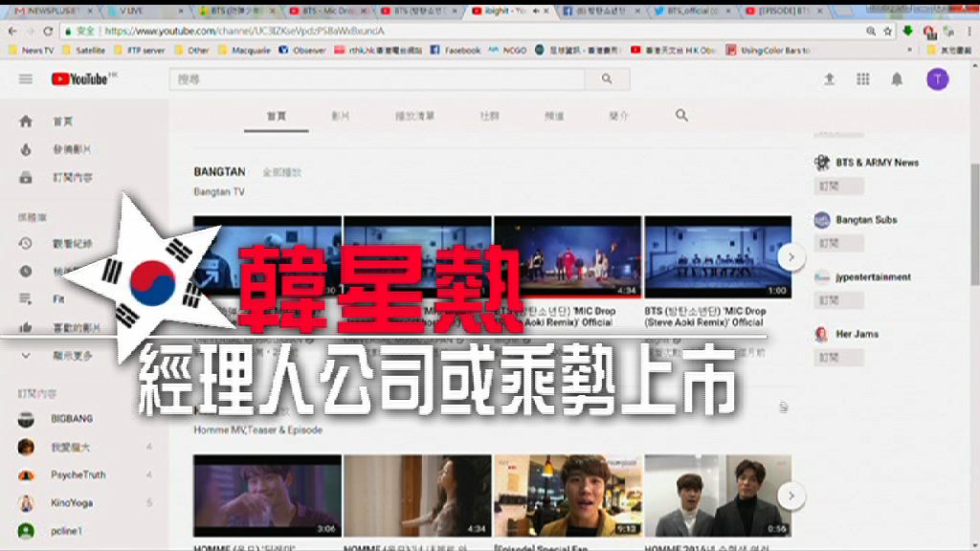Open the hamburger guide menu

pyautogui.click(x=25, y=80)
